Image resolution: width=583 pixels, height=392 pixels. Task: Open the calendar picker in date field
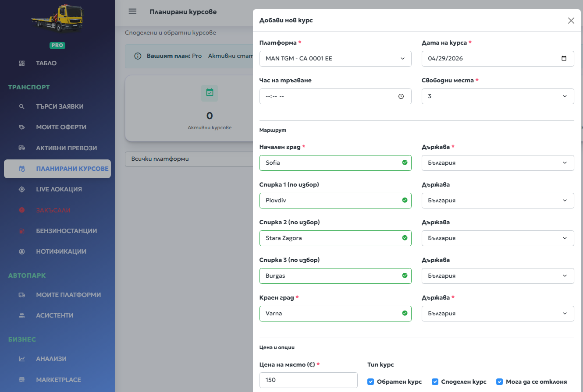564,58
